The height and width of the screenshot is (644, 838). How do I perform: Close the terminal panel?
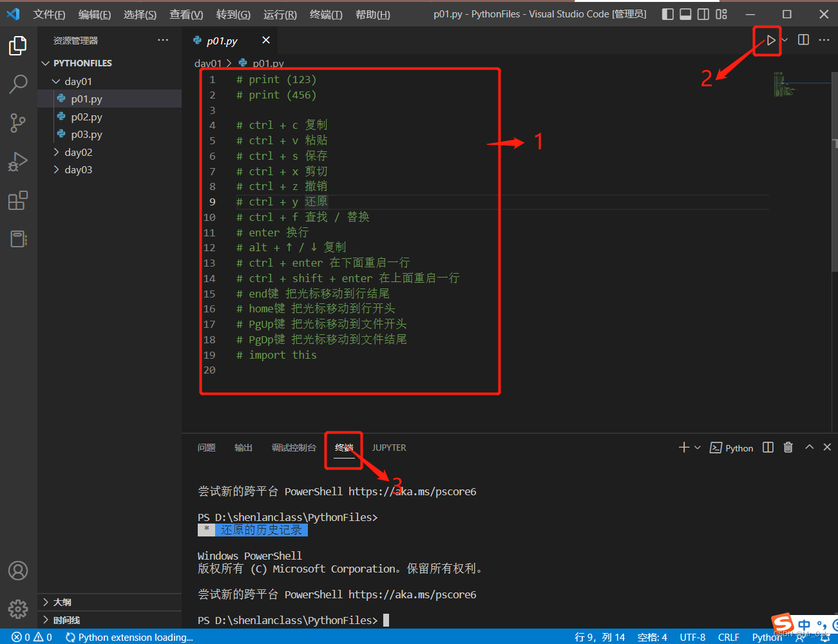click(827, 447)
